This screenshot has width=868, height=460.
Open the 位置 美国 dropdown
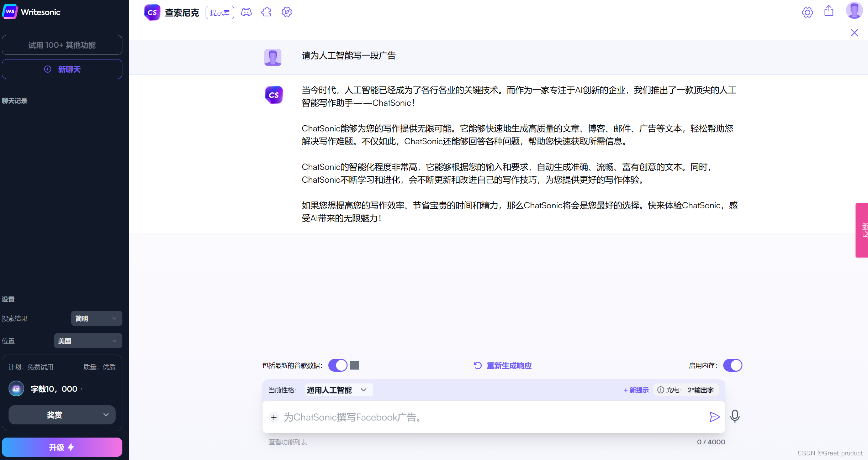tap(88, 341)
